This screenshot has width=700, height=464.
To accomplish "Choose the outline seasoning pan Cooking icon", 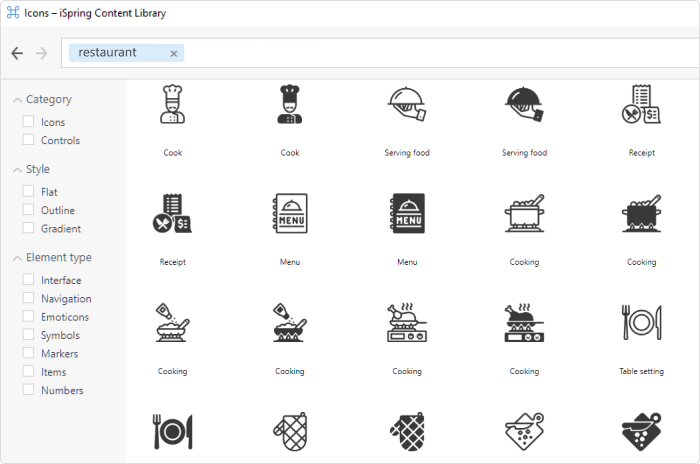I will [172, 323].
